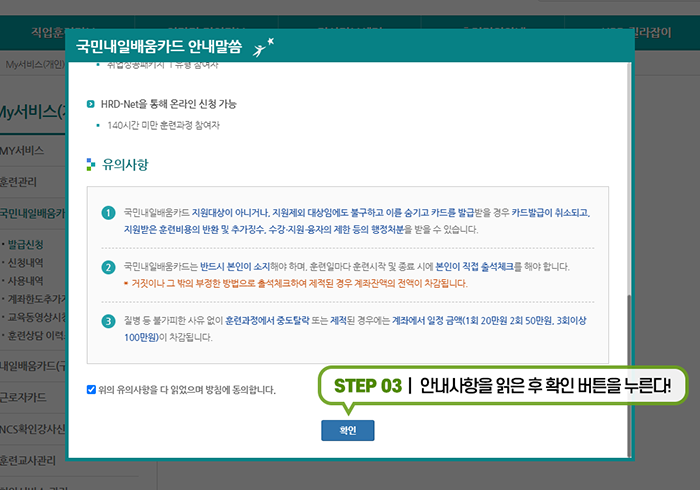Click the HRD-Net 온라인 신청 bullet icon
Image resolution: width=700 pixels, height=490 pixels.
[91, 104]
